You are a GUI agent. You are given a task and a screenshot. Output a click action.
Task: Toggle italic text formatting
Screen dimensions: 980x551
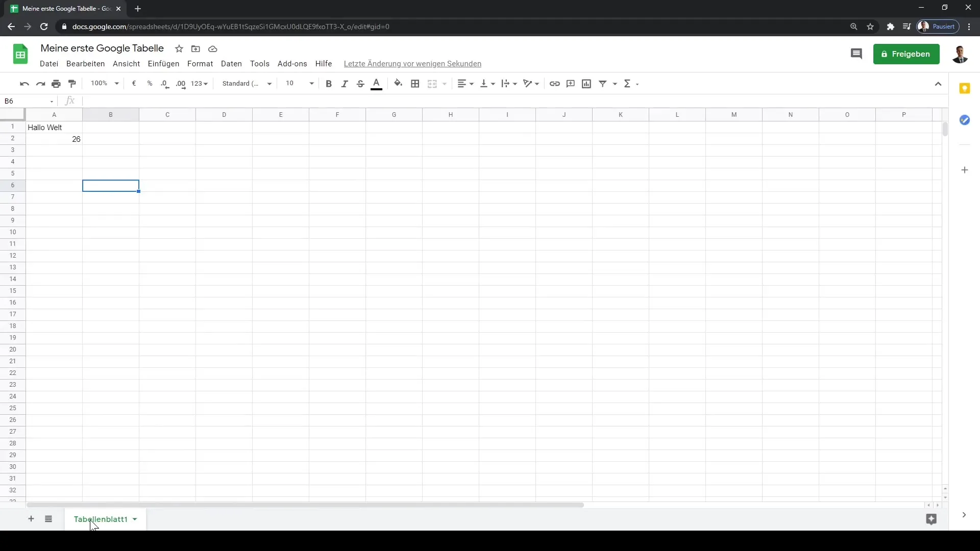[345, 84]
